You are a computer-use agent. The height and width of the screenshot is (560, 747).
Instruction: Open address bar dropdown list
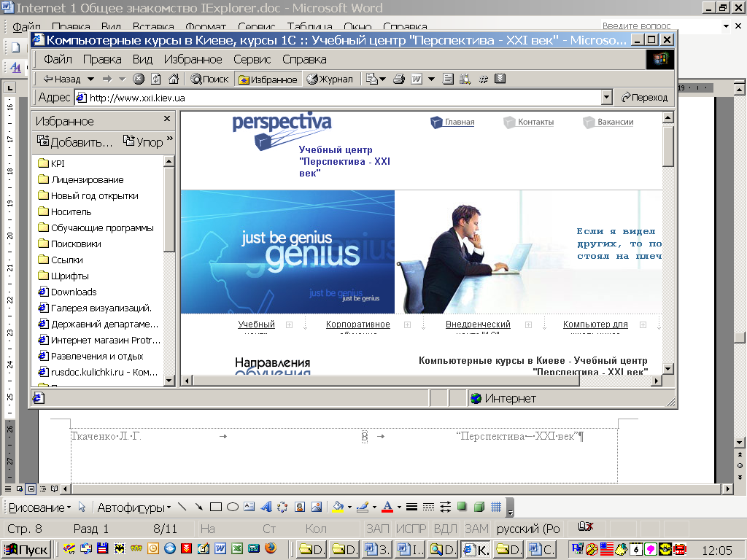click(606, 98)
